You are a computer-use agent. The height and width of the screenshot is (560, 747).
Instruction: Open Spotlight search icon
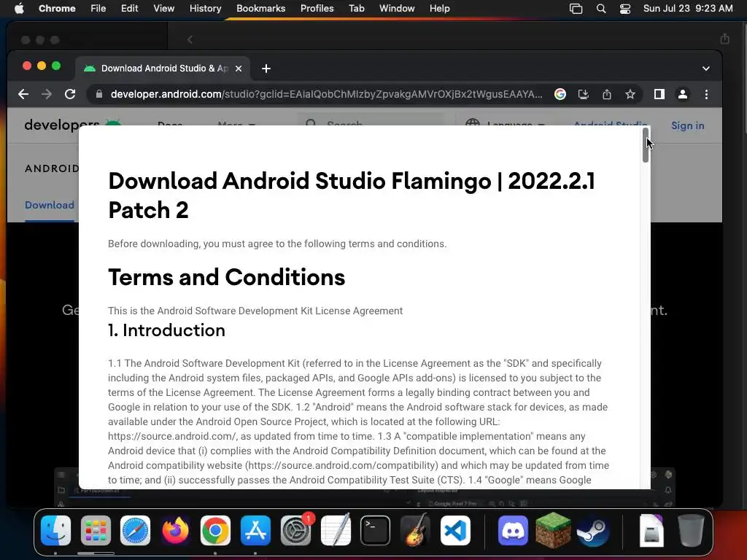(x=601, y=9)
